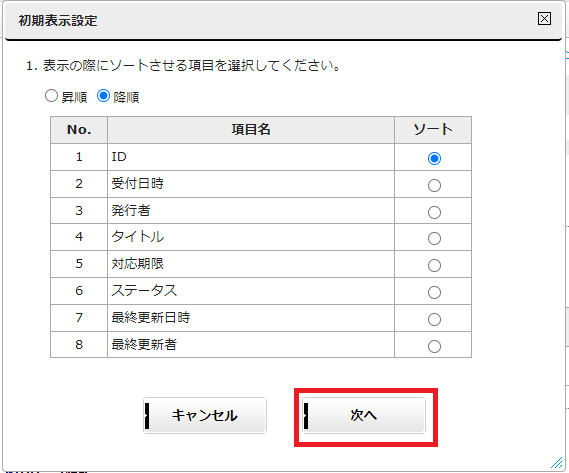The image size is (569, 473).
Task: Select the 昇順 ascending radio button
Action: pyautogui.click(x=51, y=96)
